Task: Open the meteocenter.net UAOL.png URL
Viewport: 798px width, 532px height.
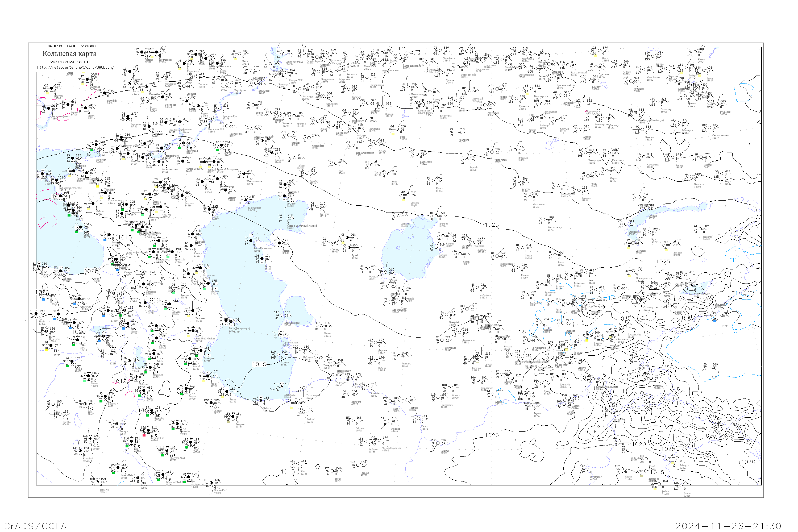Action: [x=75, y=67]
